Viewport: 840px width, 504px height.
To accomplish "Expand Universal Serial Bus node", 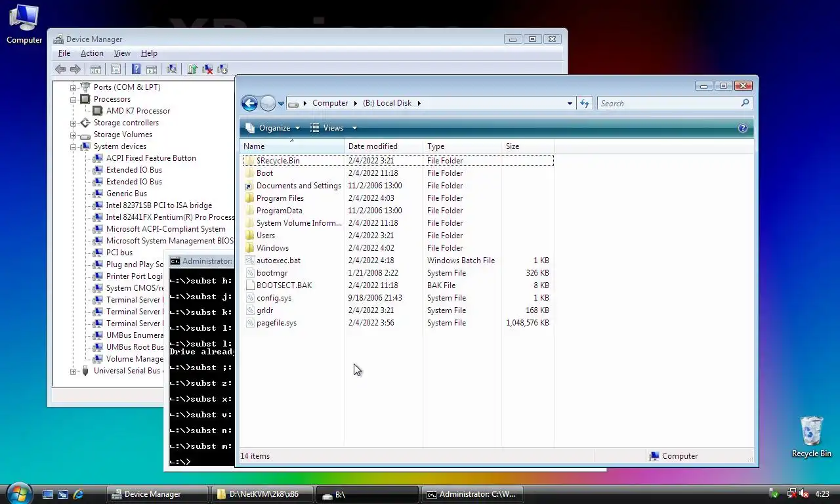I will (73, 371).
